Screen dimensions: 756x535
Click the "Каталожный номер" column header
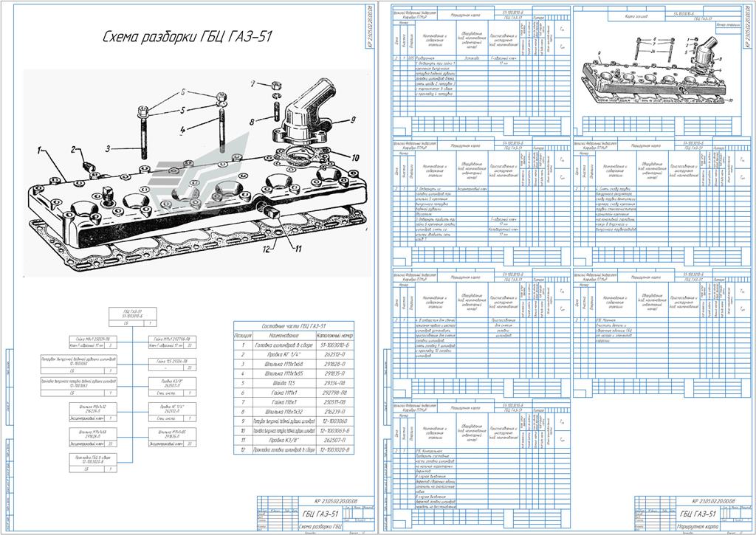[x=335, y=336]
